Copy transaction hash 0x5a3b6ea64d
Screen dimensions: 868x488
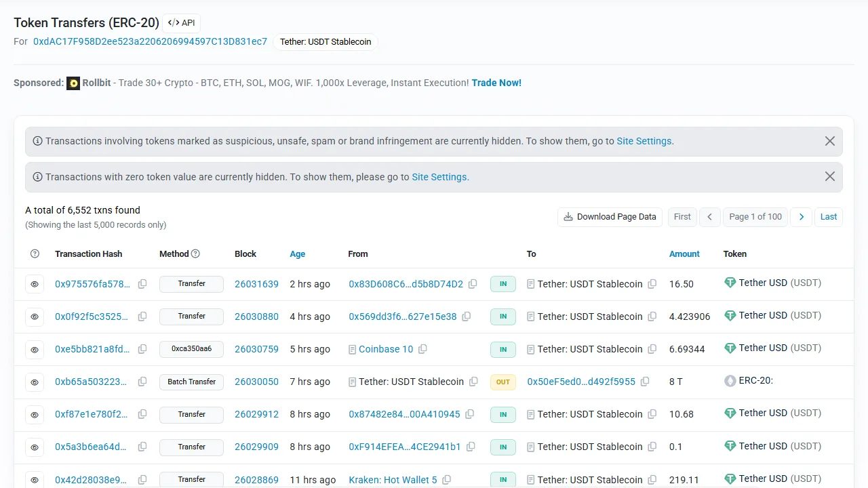pos(142,447)
